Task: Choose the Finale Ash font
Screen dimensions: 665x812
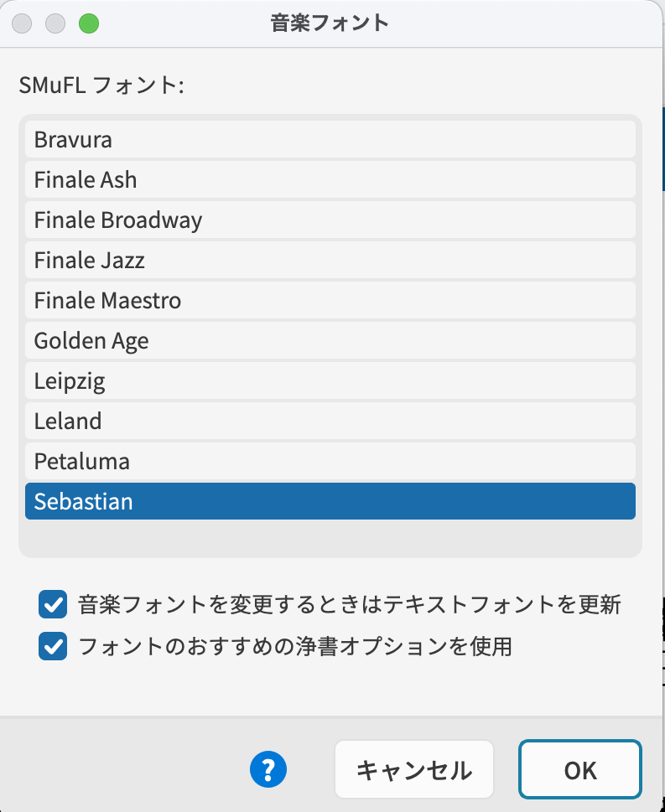Action: click(330, 179)
